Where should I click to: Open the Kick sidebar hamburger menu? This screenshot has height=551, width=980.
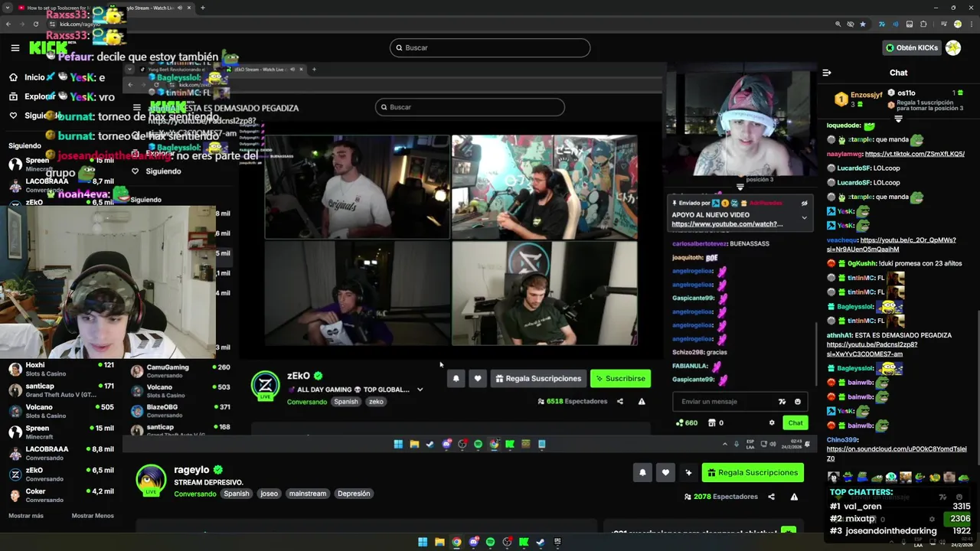(15, 47)
